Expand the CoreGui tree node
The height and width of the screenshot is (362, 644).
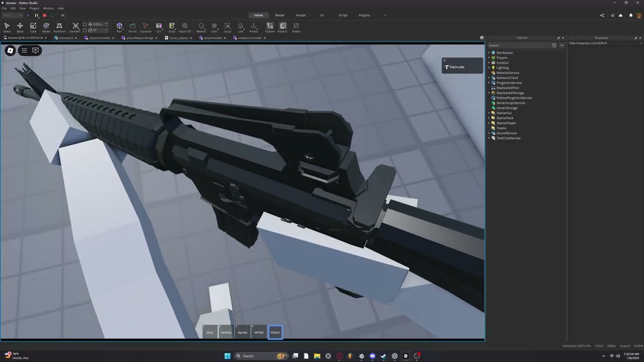[489, 62]
